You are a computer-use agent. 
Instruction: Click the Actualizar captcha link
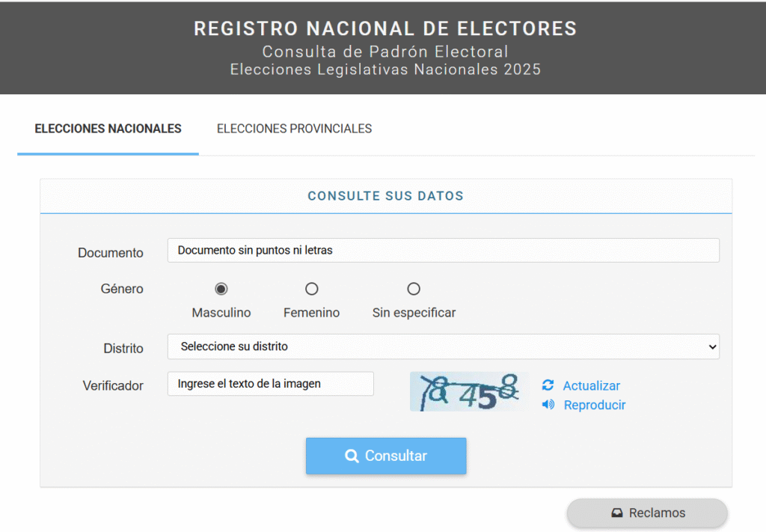[x=591, y=386]
